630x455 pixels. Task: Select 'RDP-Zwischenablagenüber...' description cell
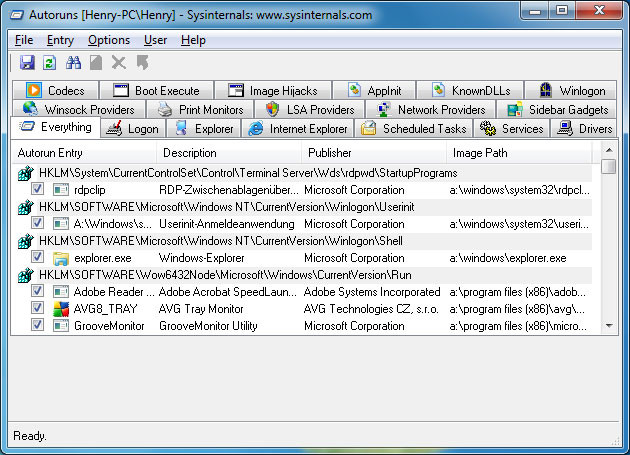pyautogui.click(x=229, y=190)
